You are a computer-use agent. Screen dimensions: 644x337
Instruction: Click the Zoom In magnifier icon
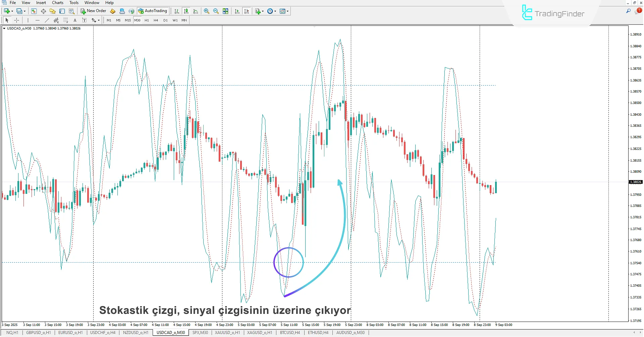coord(207,11)
